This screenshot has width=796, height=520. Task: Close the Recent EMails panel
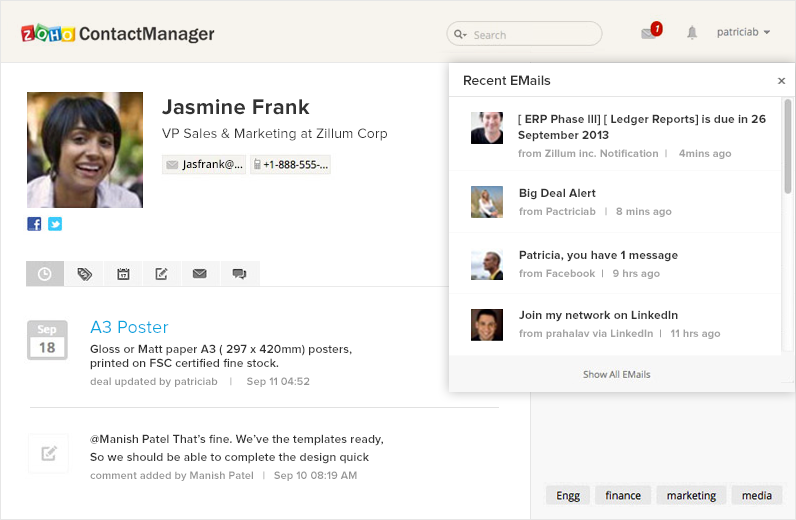pos(781,81)
